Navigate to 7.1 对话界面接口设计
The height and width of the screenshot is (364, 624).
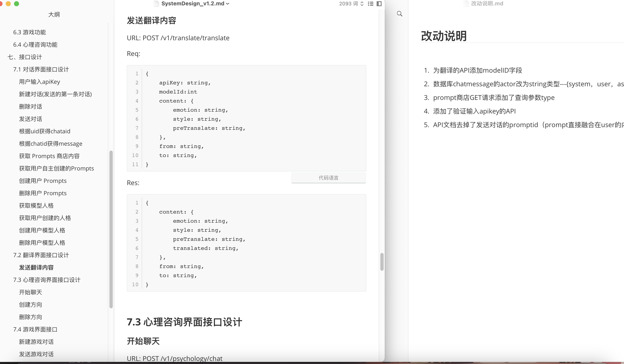(41, 70)
